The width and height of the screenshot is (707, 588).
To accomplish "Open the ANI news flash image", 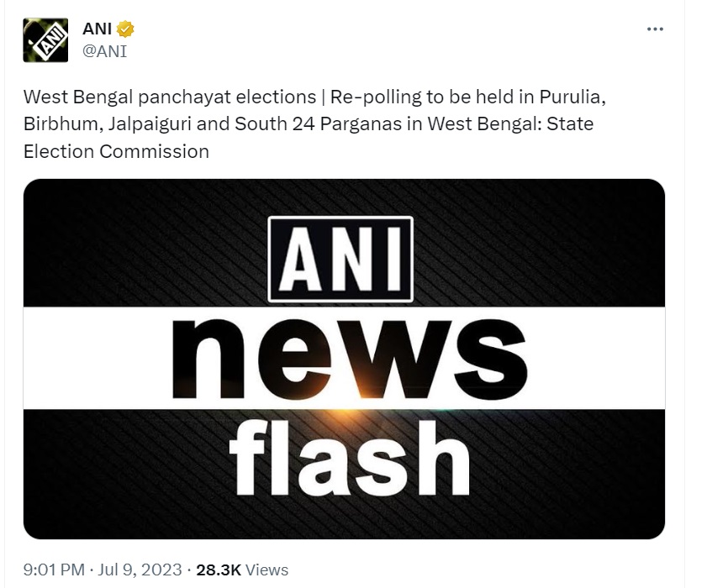I will 344,359.
